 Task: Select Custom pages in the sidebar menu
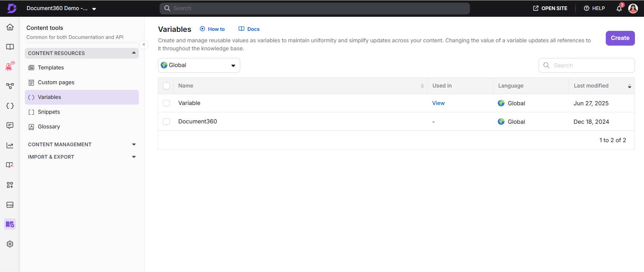82,83
